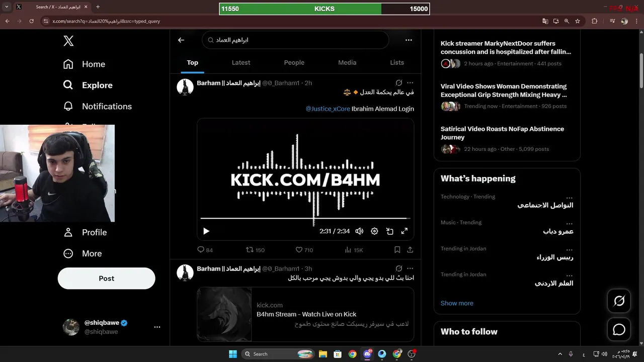Share the 2h Barham post
This screenshot has height=362, width=644.
point(410,250)
